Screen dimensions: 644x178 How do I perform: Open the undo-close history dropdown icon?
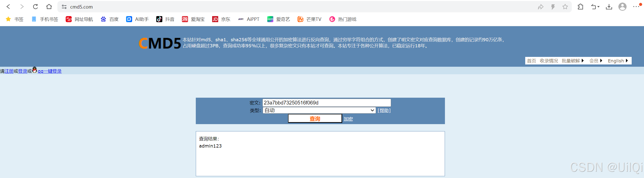[595, 7]
